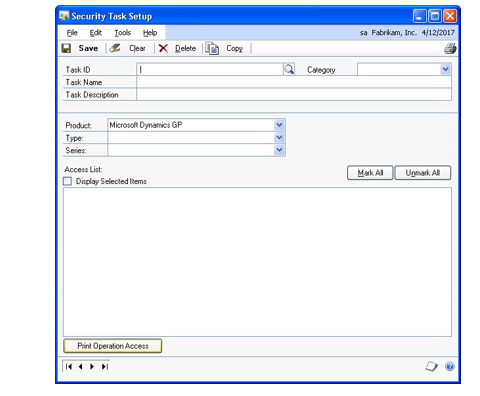
Task: Click the Mark All button
Action: [370, 173]
